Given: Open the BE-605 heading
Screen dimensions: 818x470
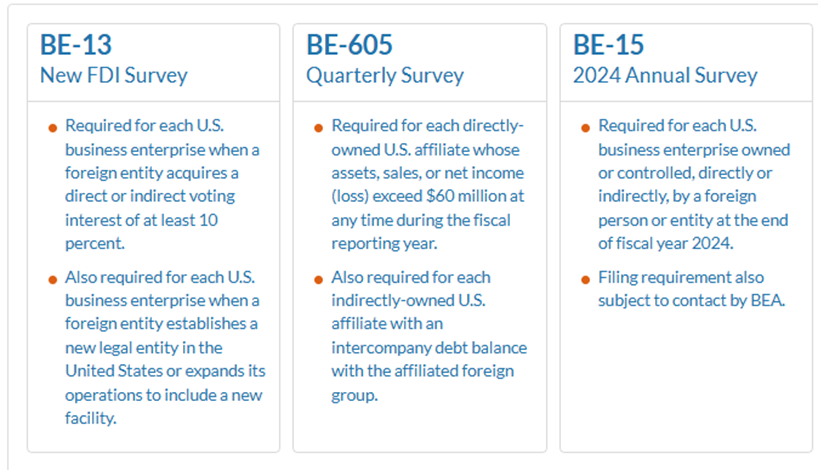Looking at the screenshot, I should [349, 45].
